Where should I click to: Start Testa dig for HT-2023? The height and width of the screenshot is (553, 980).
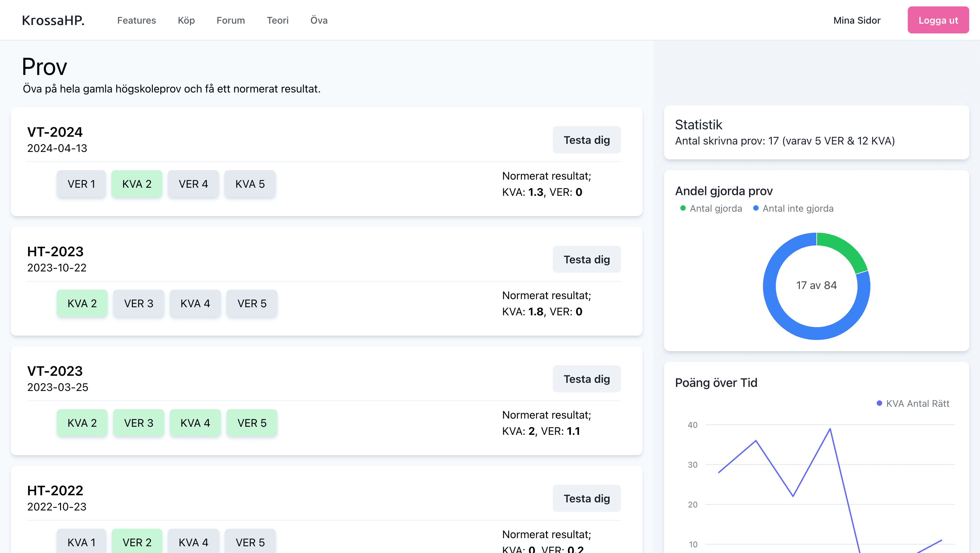586,260
